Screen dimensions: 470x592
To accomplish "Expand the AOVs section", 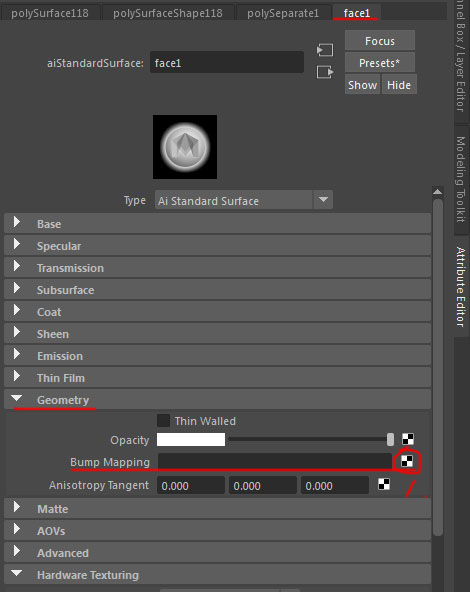I will click(x=217, y=530).
